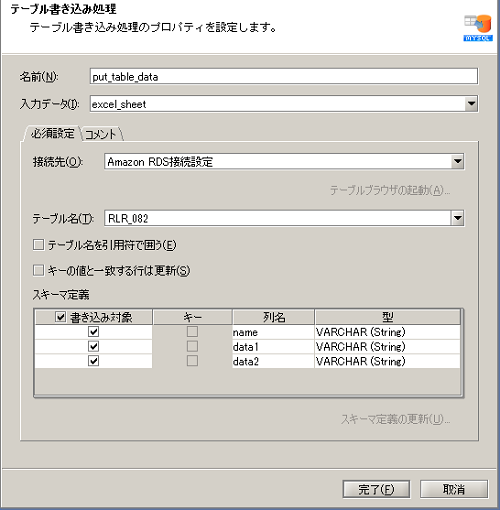The width and height of the screenshot is (500, 510).
Task: Enable テーブル名を引用符で囲う checkbox
Action: [x=38, y=245]
